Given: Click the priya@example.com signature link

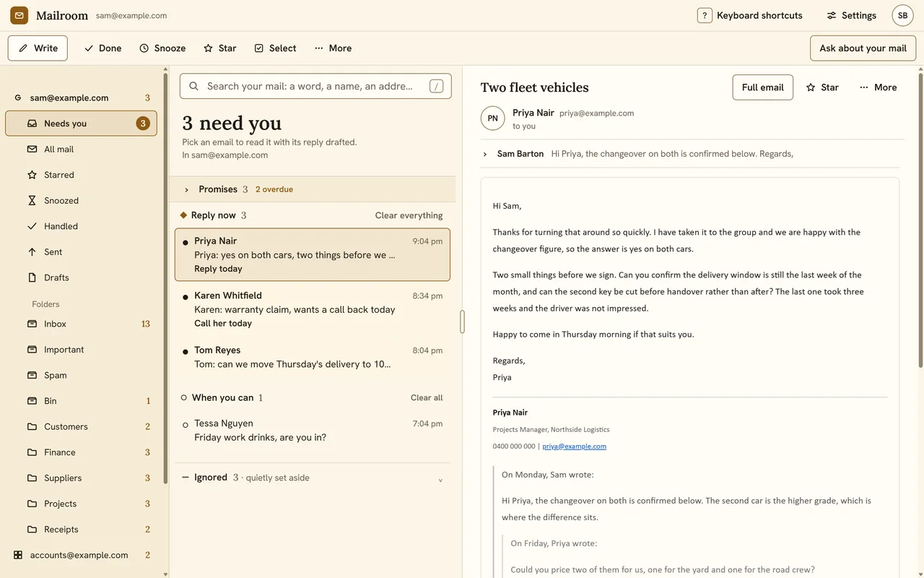Looking at the screenshot, I should pos(574,447).
